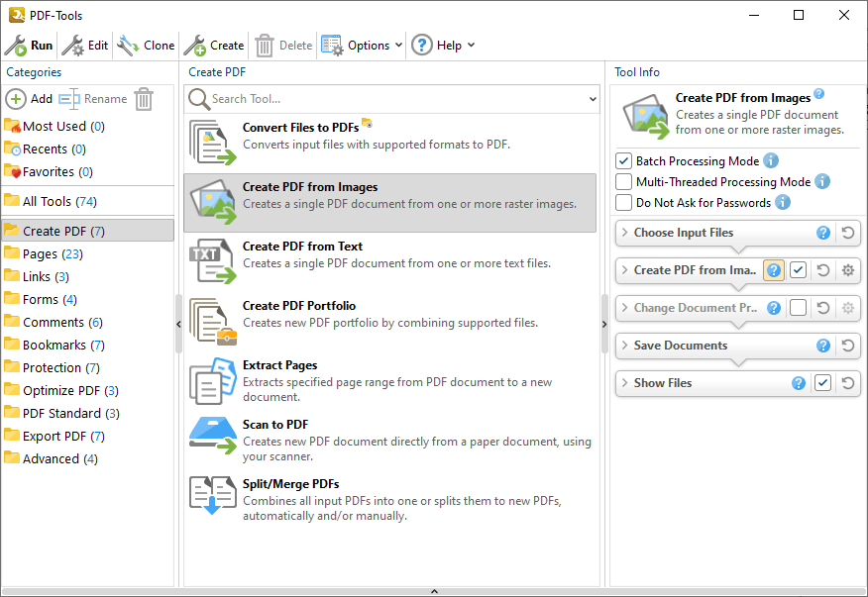This screenshot has height=597, width=868.
Task: Select the Protection category
Action: (x=53, y=367)
